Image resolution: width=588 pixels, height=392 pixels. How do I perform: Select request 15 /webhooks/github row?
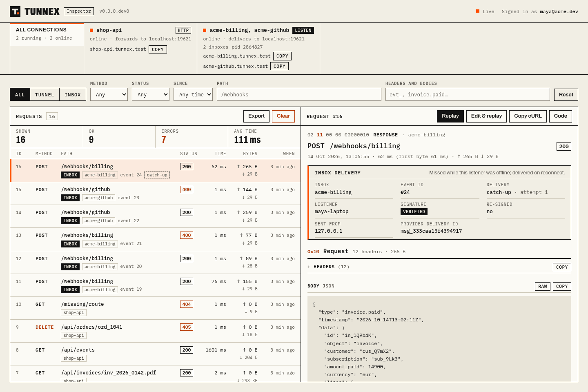click(x=156, y=193)
